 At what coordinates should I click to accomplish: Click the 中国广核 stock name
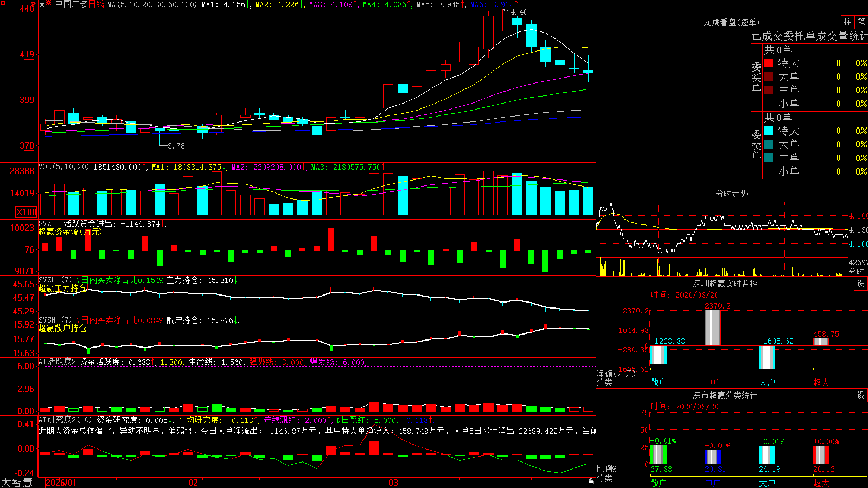pos(71,4)
